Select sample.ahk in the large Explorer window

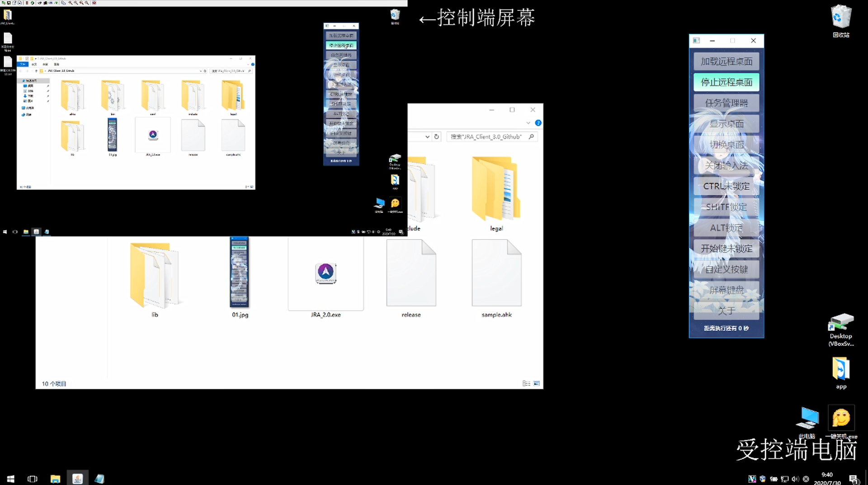tap(496, 278)
